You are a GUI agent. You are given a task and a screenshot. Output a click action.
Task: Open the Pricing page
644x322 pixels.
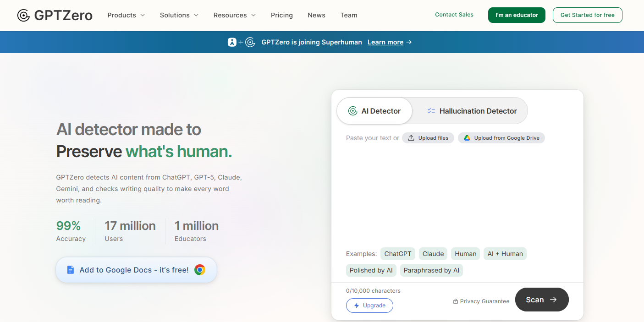282,15
